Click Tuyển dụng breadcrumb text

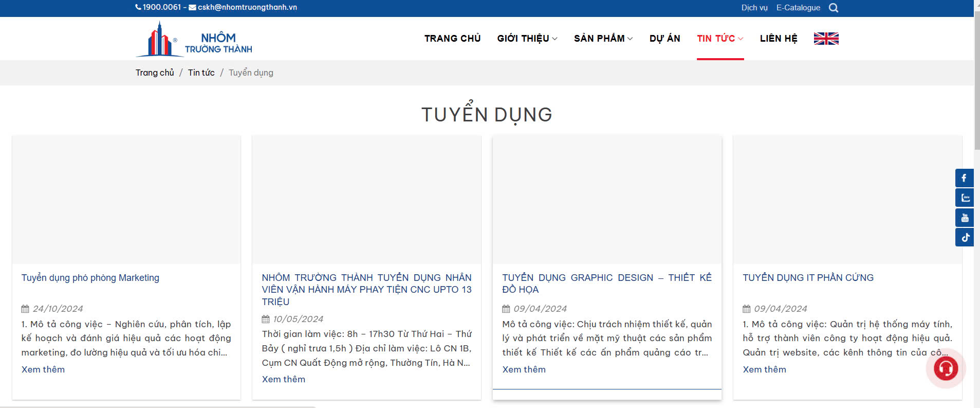pyautogui.click(x=251, y=73)
